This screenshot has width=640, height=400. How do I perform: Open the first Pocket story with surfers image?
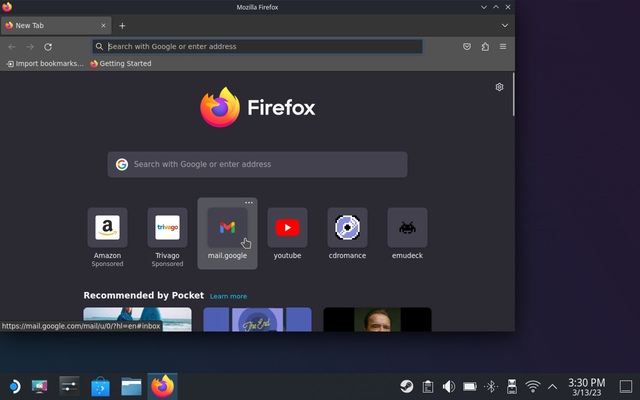click(137, 319)
